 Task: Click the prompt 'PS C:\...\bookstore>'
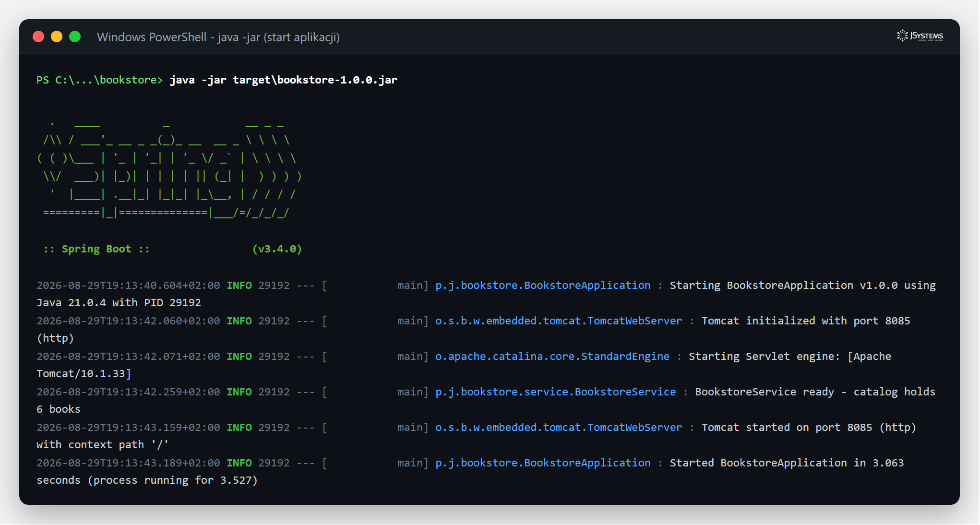tap(100, 80)
